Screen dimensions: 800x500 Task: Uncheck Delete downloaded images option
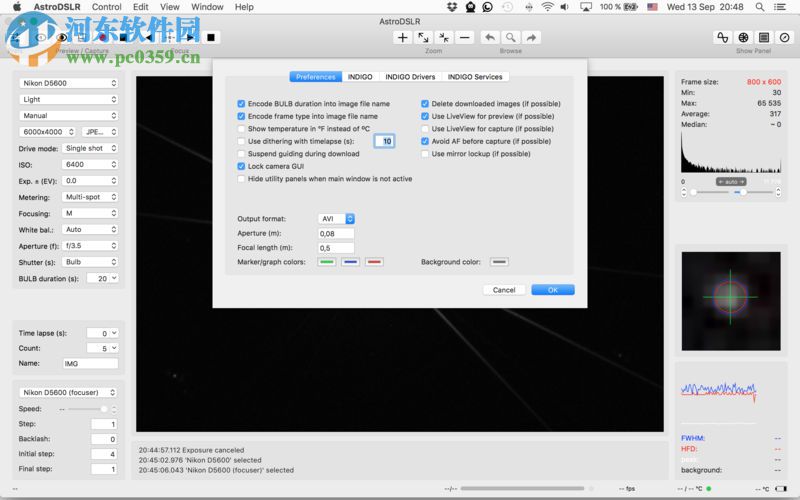[425, 104]
